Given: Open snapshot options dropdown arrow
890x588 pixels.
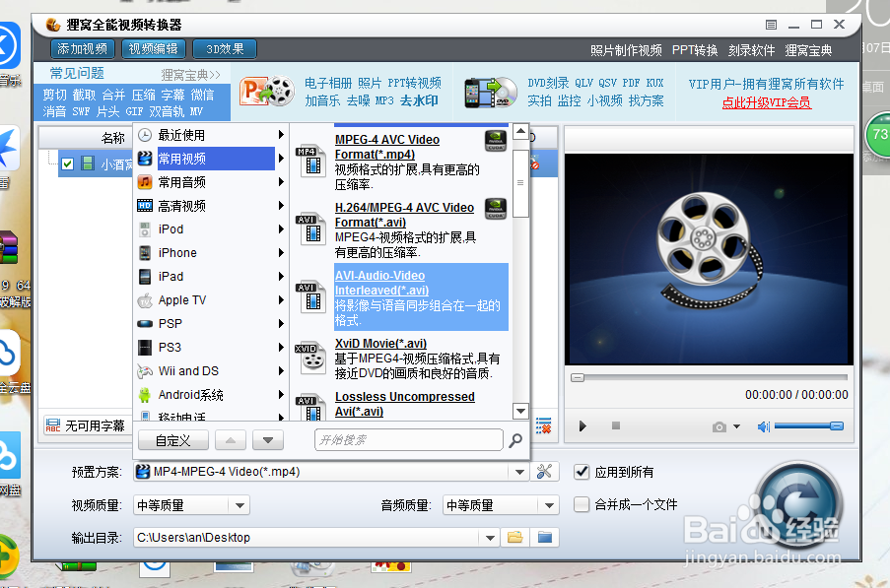Looking at the screenshot, I should click(x=737, y=426).
